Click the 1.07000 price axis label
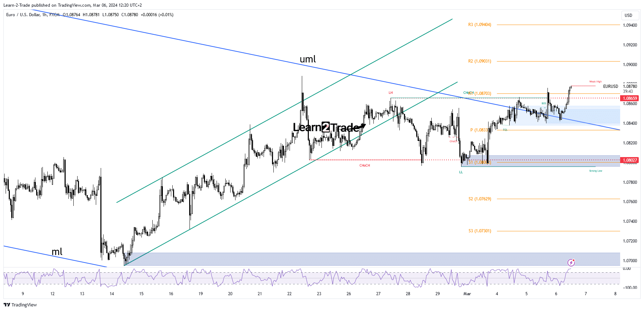The image size is (644, 311). click(630, 261)
